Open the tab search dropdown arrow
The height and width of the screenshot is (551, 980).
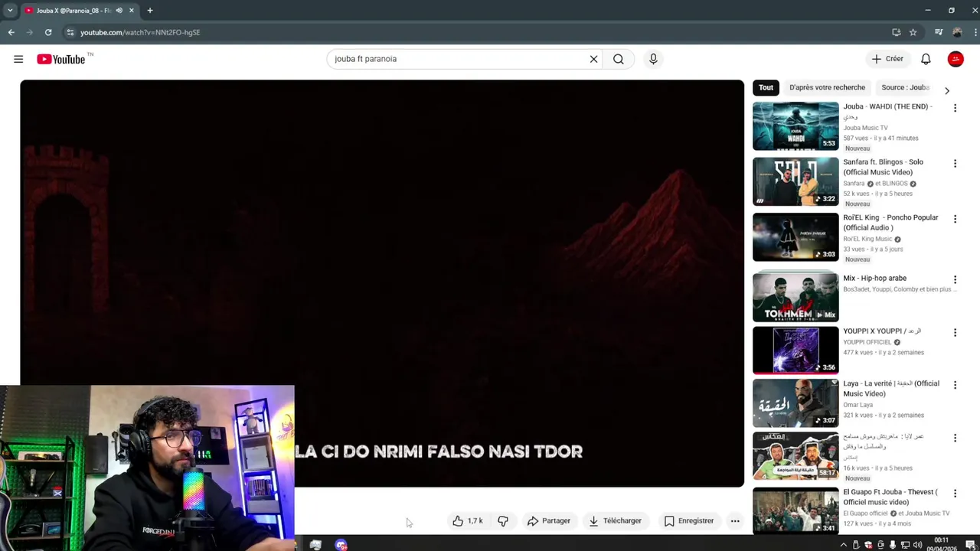pos(10,11)
